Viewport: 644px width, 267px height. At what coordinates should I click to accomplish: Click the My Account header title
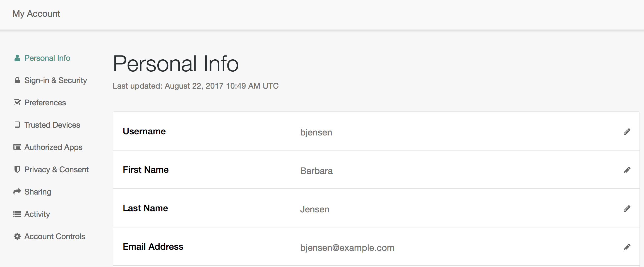[x=36, y=14]
